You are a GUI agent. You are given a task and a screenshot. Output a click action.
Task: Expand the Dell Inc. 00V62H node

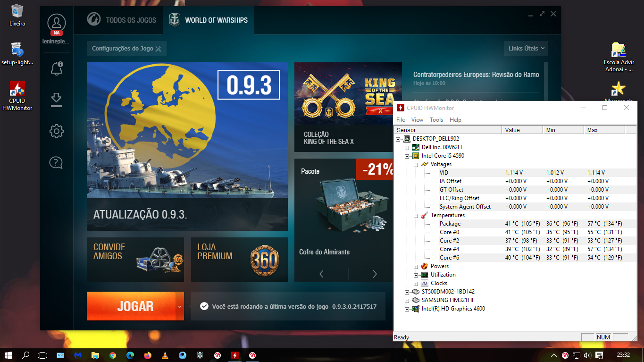pyautogui.click(x=407, y=147)
